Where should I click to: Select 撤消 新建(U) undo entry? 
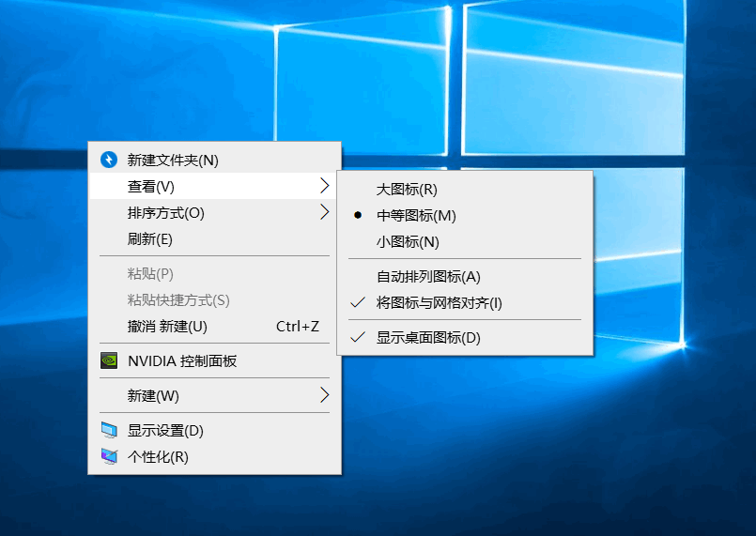click(x=214, y=327)
